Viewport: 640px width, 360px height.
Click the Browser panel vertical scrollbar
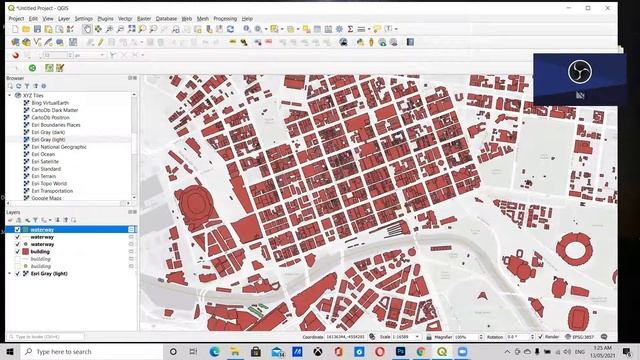coord(134,146)
